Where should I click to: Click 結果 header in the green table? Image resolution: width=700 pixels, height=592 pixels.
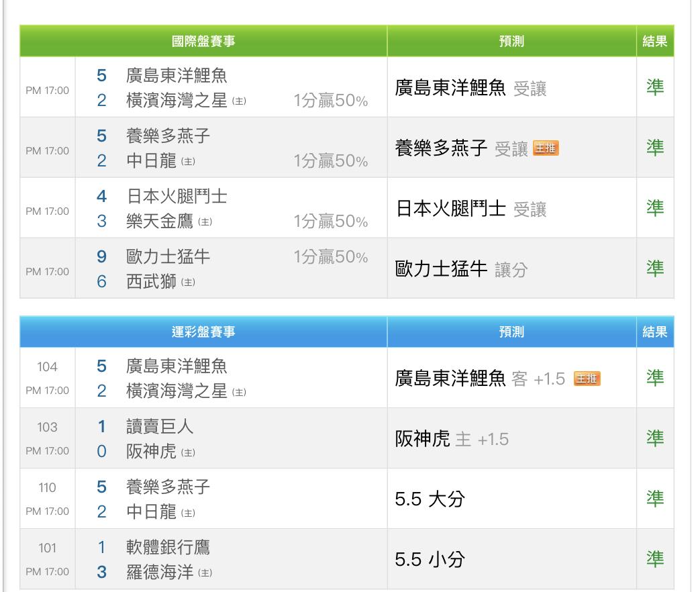pyautogui.click(x=655, y=41)
